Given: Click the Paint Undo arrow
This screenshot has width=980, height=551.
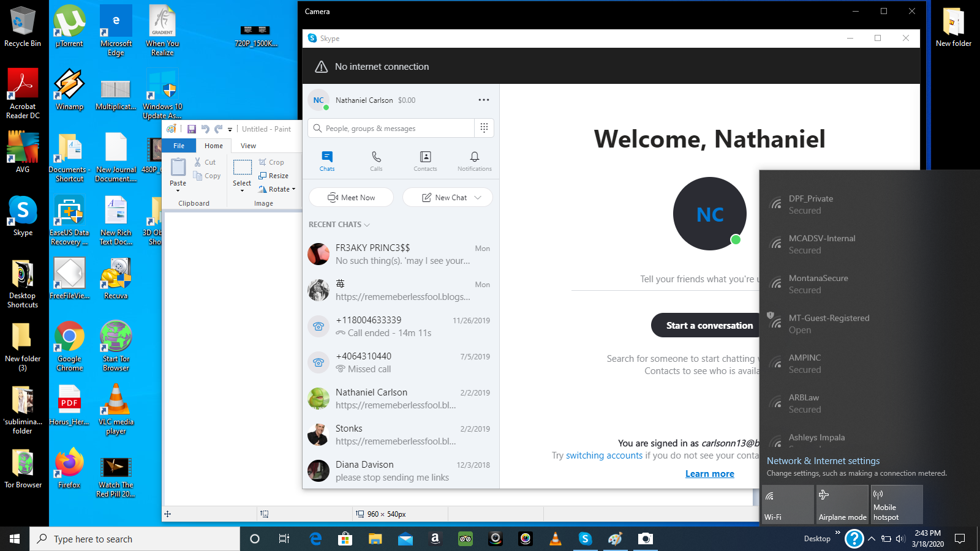Looking at the screenshot, I should click(205, 129).
